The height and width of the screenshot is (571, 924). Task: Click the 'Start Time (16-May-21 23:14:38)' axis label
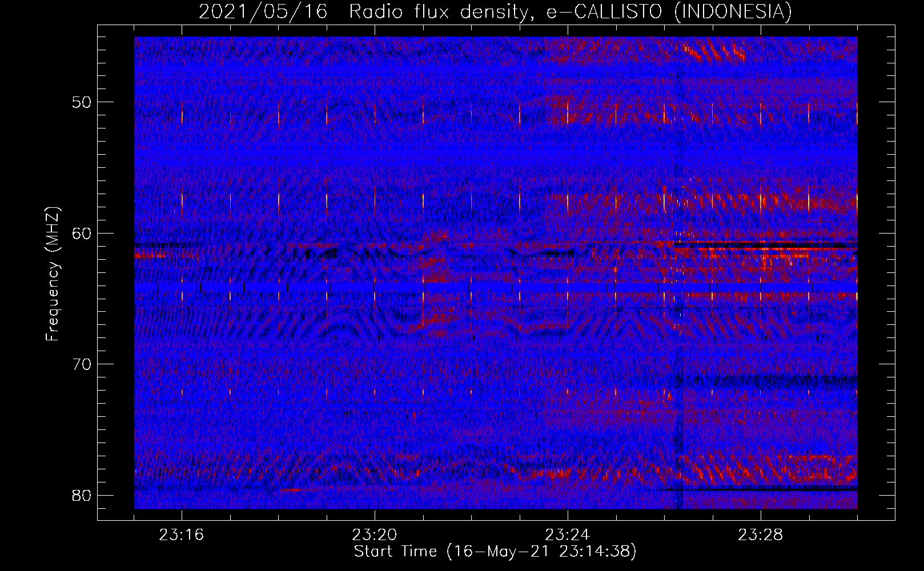495,552
